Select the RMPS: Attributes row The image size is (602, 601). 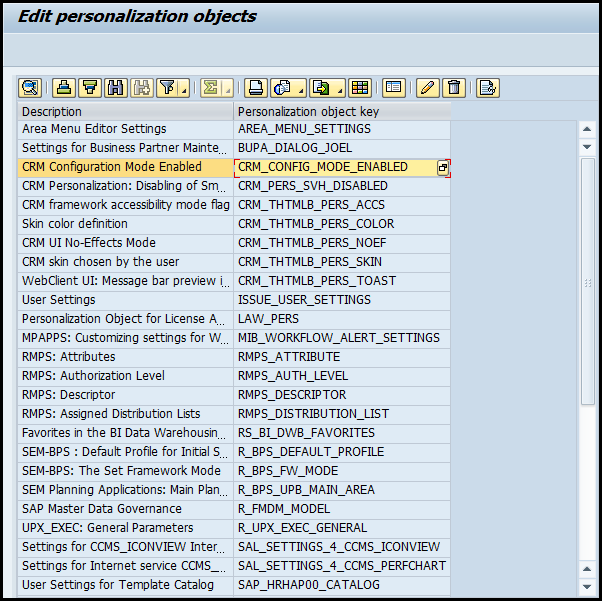click(x=126, y=357)
